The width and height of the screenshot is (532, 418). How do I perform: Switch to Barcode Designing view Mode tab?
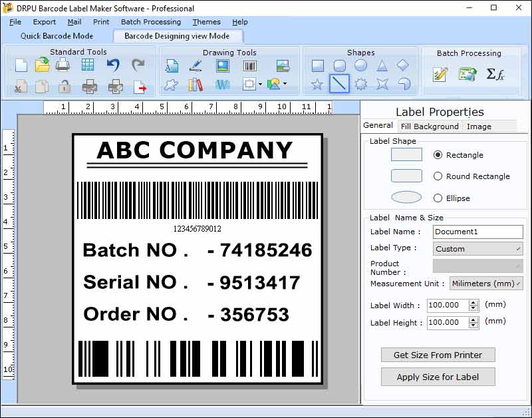tap(178, 36)
